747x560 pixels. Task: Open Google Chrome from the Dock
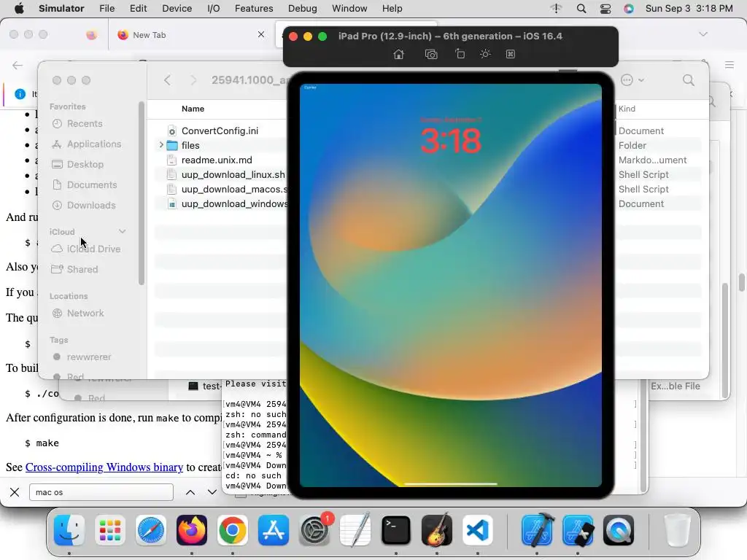(233, 530)
